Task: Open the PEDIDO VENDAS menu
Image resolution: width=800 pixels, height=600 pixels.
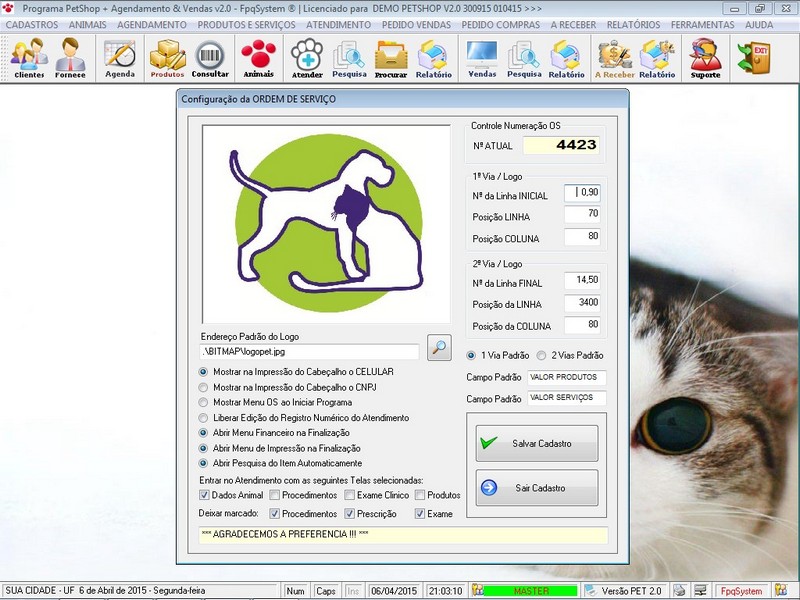Action: point(416,24)
